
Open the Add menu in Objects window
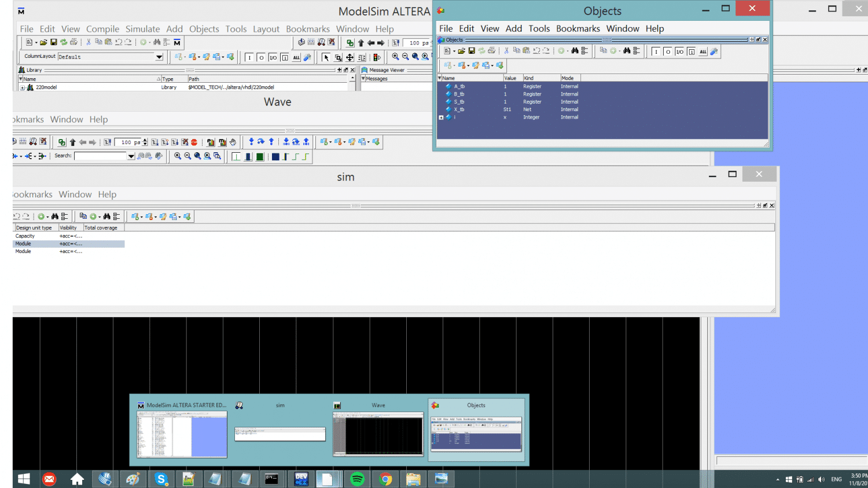[514, 28]
